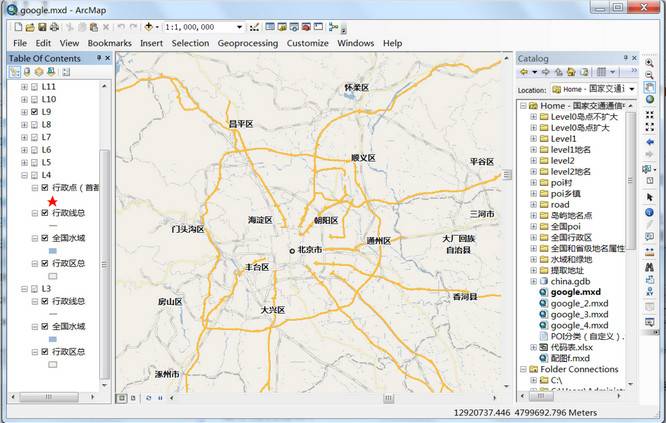Open the Geoprocessing menu
666x423 pixels.
(248, 43)
